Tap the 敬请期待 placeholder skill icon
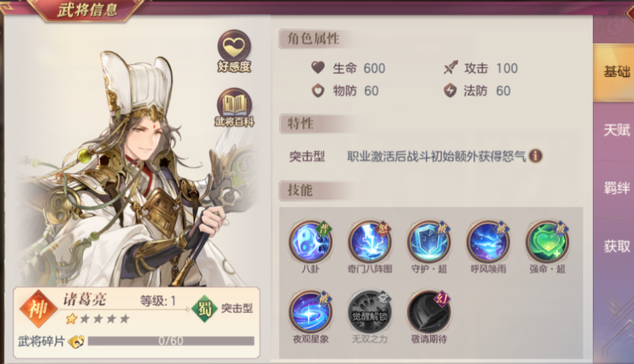Viewport: 634px width, 364px height. pyautogui.click(x=428, y=312)
